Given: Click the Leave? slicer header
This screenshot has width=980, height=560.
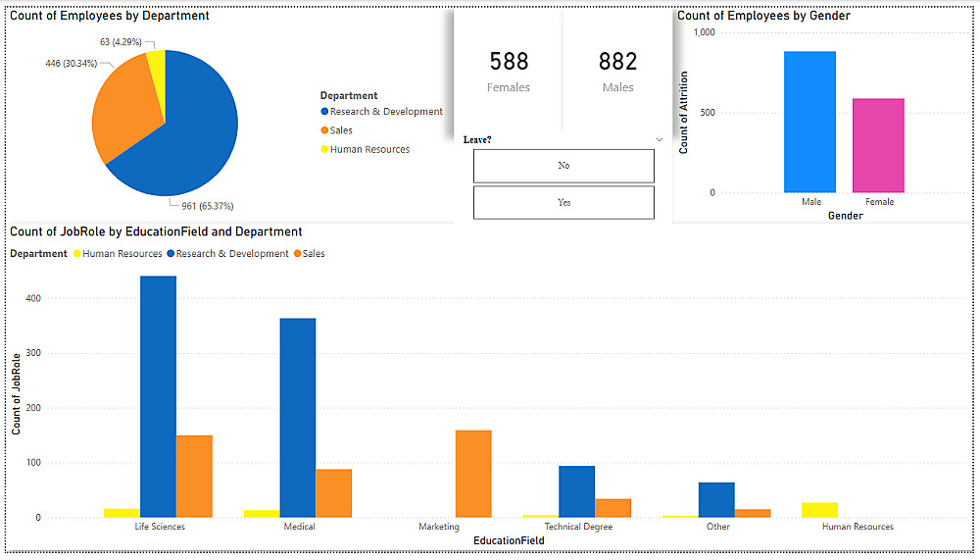Looking at the screenshot, I should pyautogui.click(x=477, y=139).
